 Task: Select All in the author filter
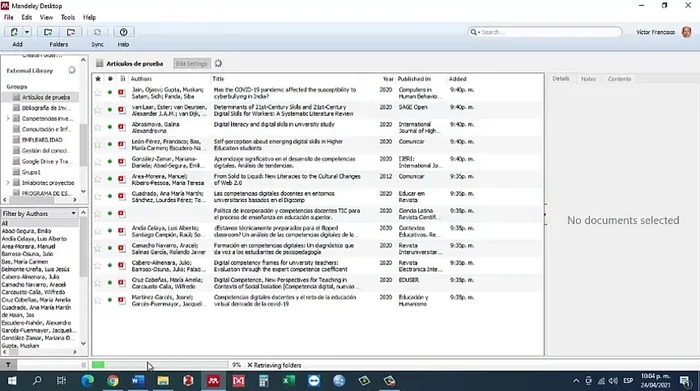pyautogui.click(x=4, y=223)
